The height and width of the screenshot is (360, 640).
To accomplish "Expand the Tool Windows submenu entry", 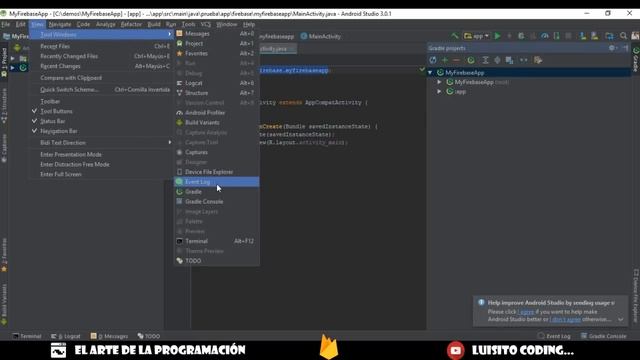I will (x=101, y=35).
